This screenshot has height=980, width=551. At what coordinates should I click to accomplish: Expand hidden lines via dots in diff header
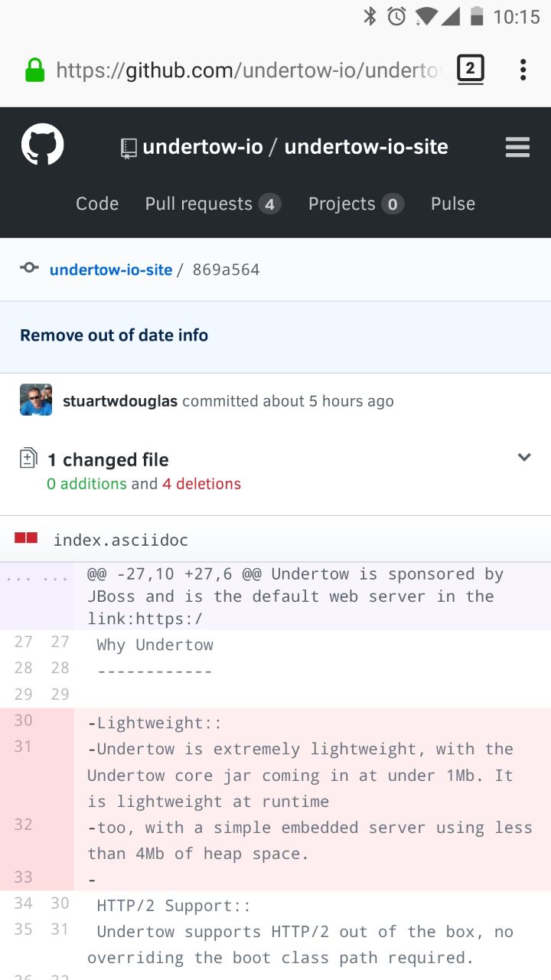pos(37,580)
